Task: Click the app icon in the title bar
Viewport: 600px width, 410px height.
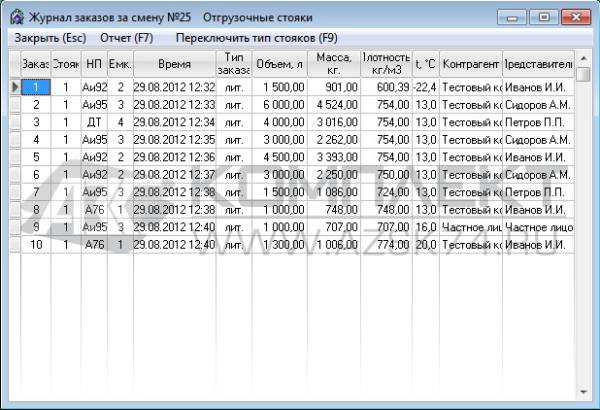Action: (x=16, y=18)
